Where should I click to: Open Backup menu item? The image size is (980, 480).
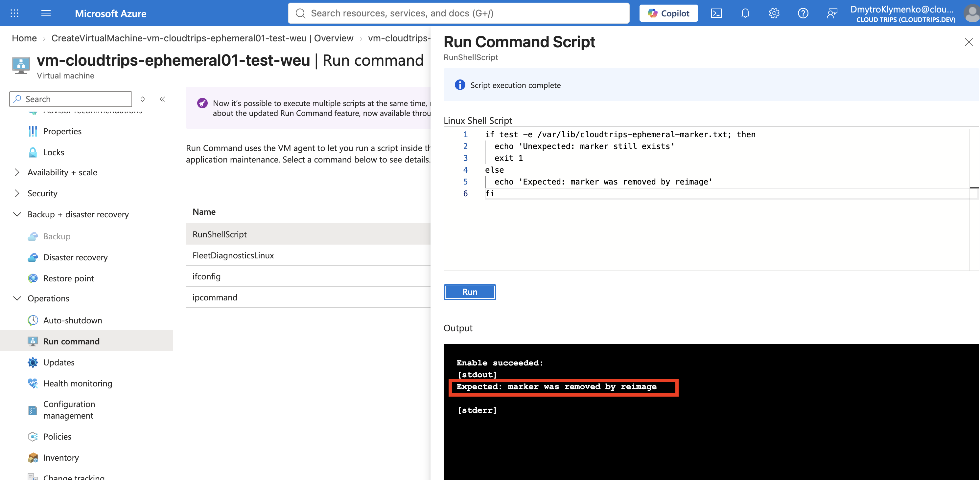[x=57, y=236]
